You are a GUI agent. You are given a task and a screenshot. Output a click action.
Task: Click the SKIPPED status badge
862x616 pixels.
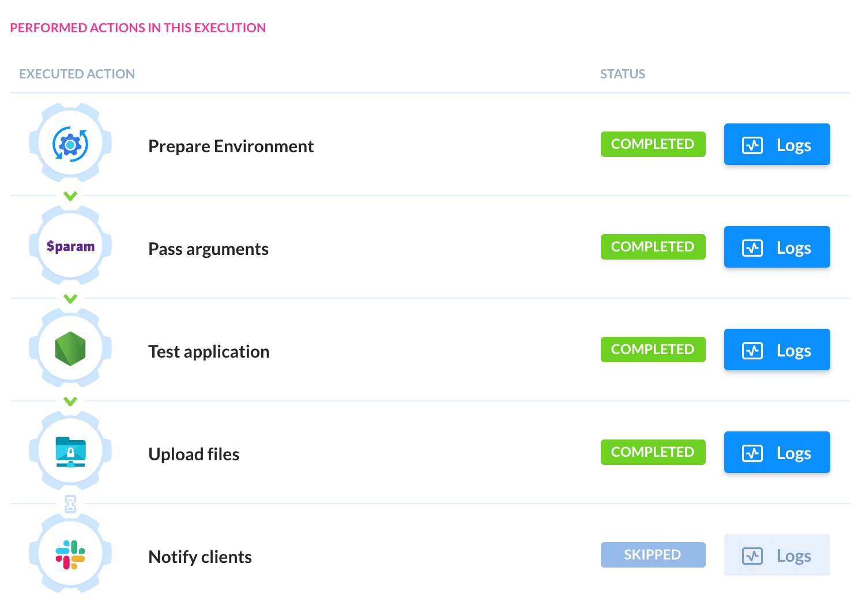pyautogui.click(x=653, y=555)
